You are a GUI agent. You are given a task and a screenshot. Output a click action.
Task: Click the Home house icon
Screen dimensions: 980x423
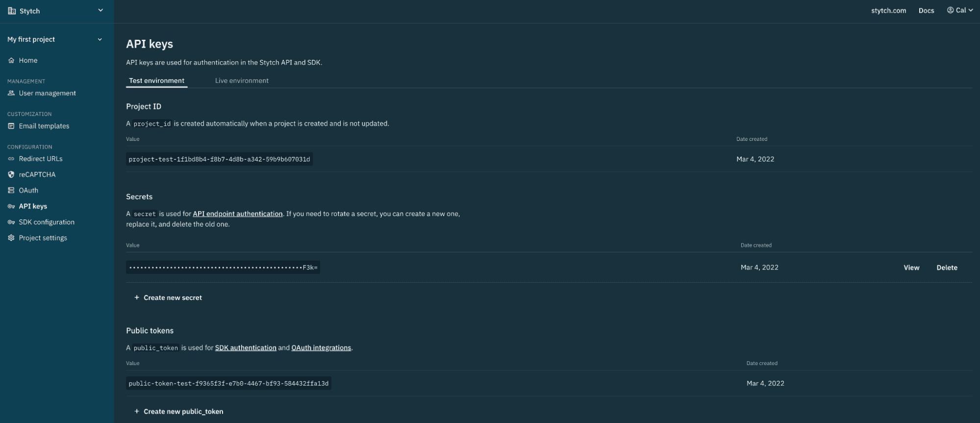11,60
